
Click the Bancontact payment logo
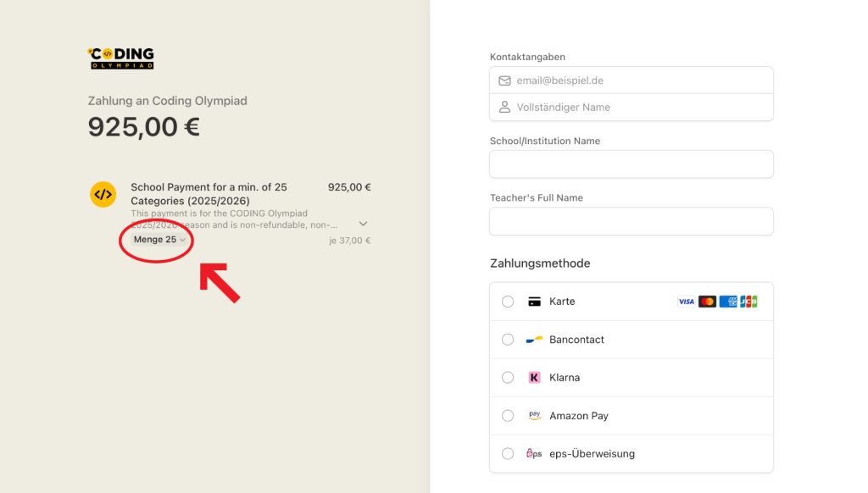(534, 340)
